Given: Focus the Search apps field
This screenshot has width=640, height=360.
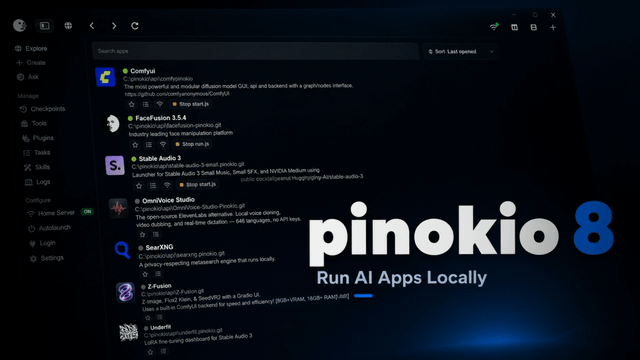Looking at the screenshot, I should click(256, 51).
